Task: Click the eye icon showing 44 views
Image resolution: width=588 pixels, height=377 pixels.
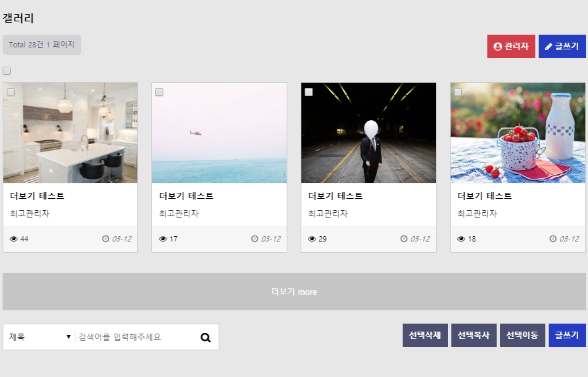Action: tap(13, 239)
